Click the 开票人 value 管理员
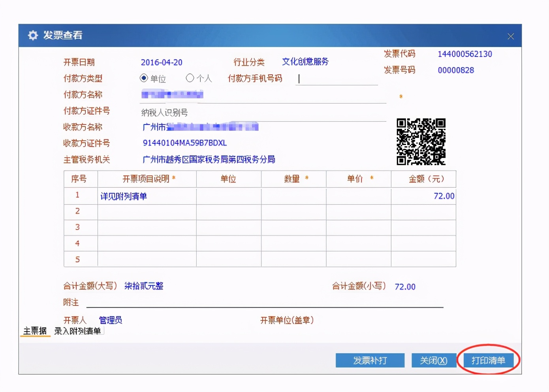Image resolution: width=549 pixels, height=392 pixels. coord(110,320)
